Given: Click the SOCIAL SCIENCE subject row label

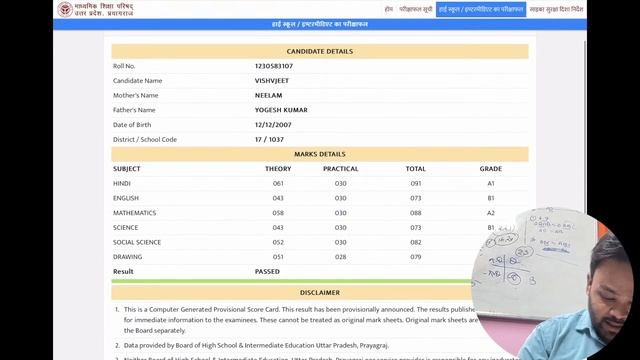Looking at the screenshot, I should pyautogui.click(x=137, y=242).
